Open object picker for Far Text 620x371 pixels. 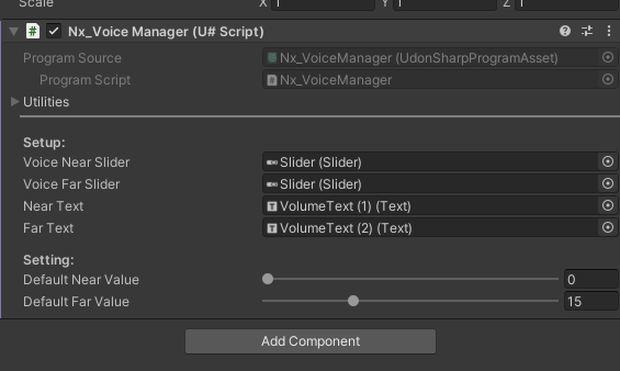pyautogui.click(x=608, y=227)
